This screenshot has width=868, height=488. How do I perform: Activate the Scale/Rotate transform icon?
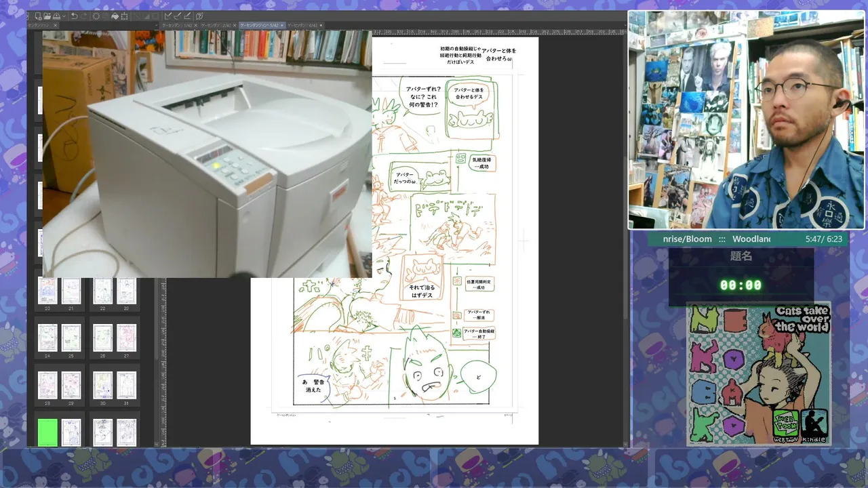(x=124, y=16)
